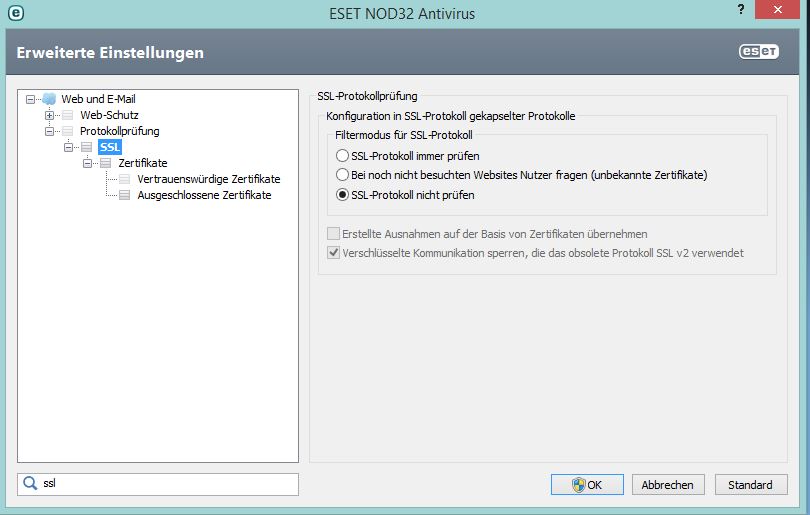Click the SSL node page icon
This screenshot has width=810, height=515.
pyautogui.click(x=86, y=147)
